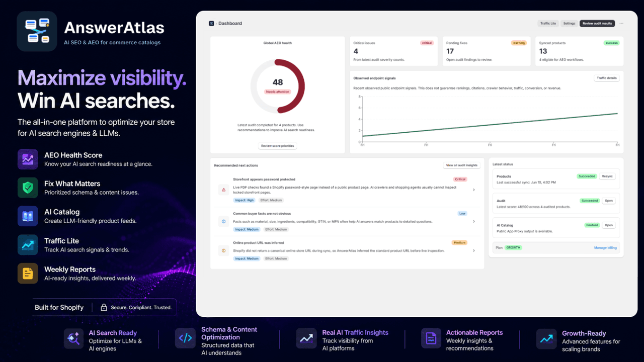This screenshot has width=644, height=362.
Task: Click the Succeeded badge for Products
Action: pos(587,176)
